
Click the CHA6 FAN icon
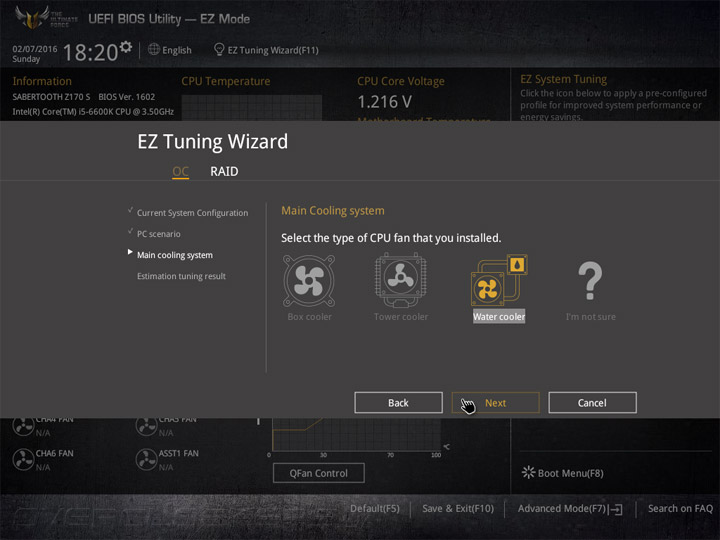[23, 460]
